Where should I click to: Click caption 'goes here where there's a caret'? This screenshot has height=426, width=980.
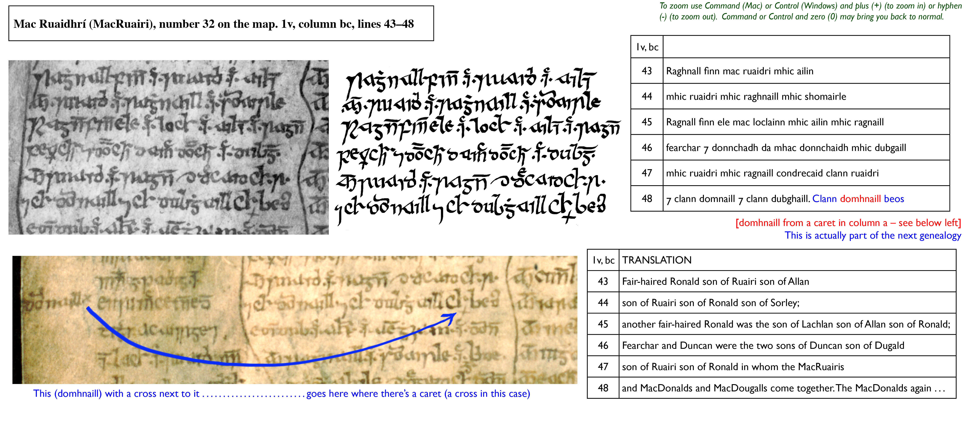[x=418, y=393]
